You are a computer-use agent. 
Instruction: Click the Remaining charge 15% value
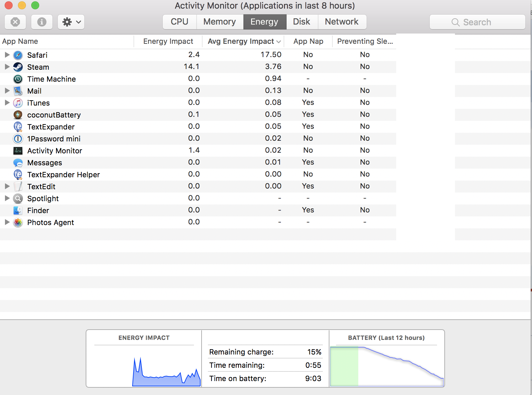(x=314, y=352)
